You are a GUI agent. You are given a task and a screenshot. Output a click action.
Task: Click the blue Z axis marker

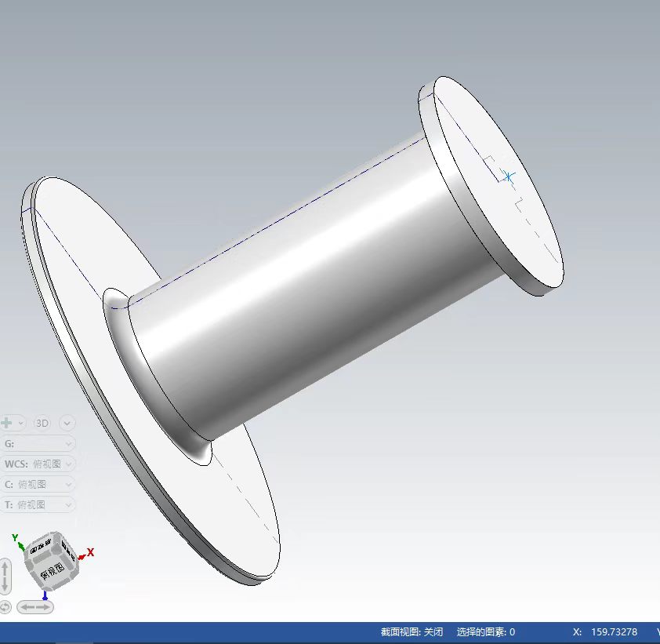(45, 596)
